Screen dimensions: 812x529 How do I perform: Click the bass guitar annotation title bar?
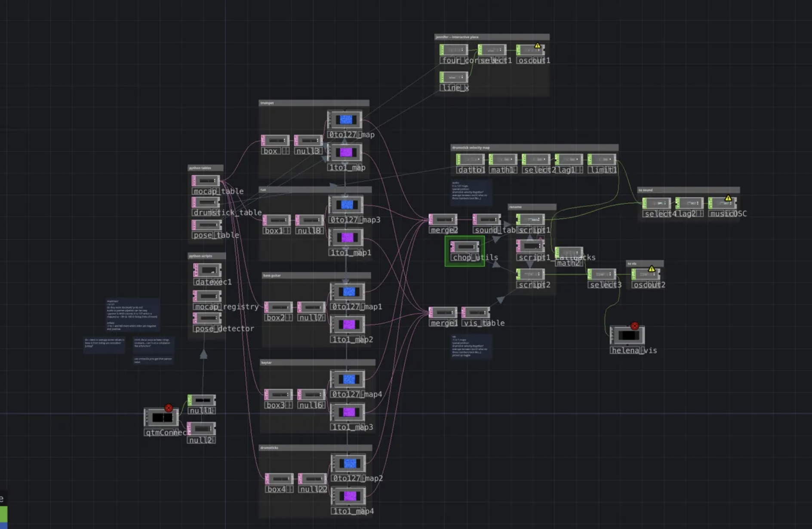(x=316, y=275)
